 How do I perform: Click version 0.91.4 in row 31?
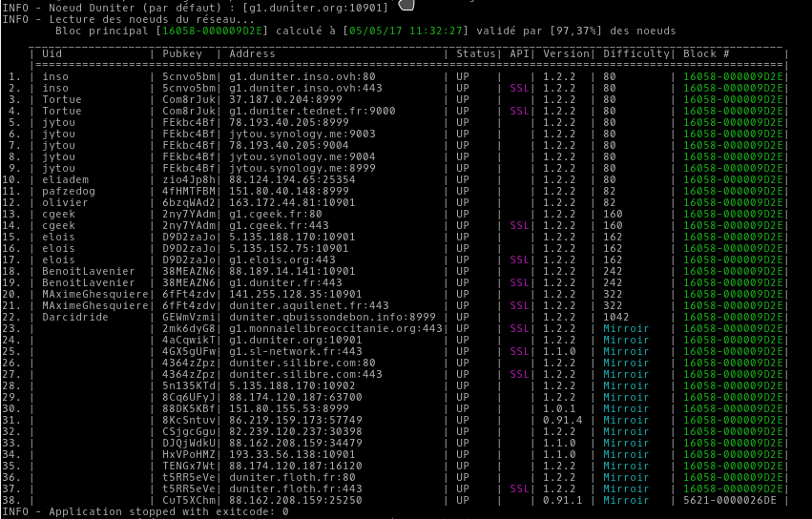(x=563, y=420)
